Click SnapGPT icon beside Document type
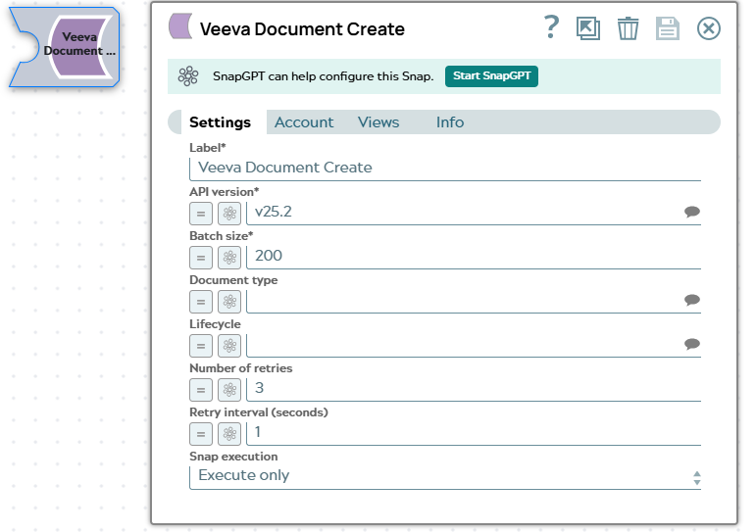 click(x=229, y=302)
